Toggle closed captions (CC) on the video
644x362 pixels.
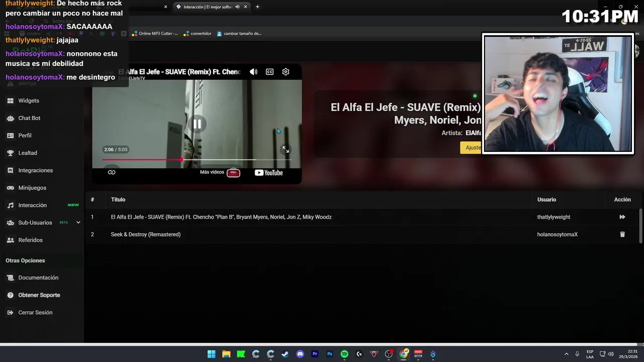270,72
